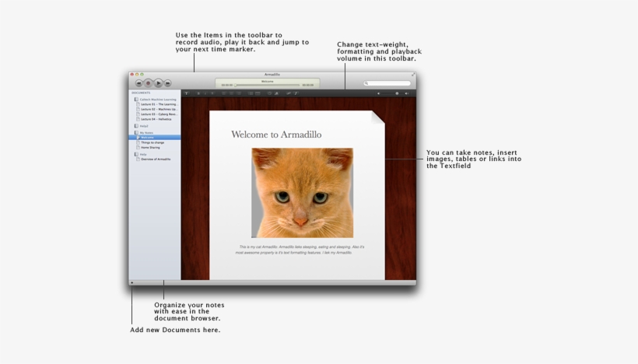Image resolution: width=638 pixels, height=364 pixels.
Task: Open the font panel with the T button
Action: click(x=187, y=93)
